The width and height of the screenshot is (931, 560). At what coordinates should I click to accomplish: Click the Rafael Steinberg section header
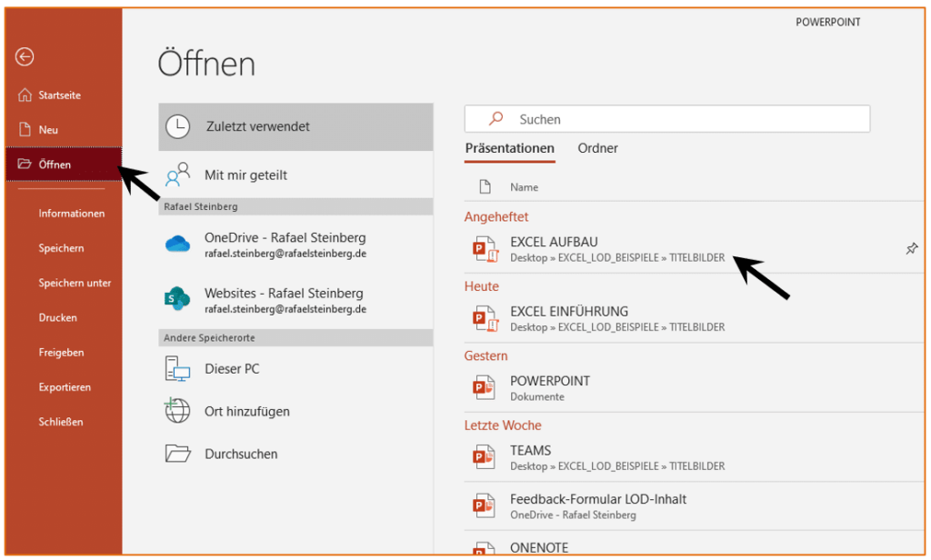[295, 206]
